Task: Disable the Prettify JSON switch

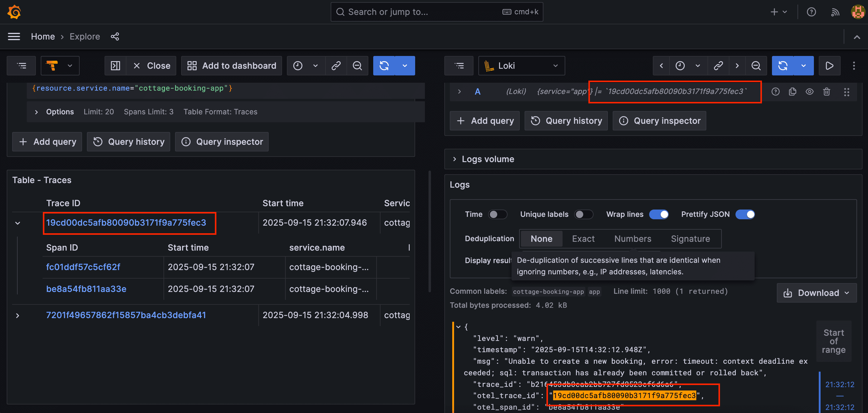Action: pyautogui.click(x=745, y=214)
